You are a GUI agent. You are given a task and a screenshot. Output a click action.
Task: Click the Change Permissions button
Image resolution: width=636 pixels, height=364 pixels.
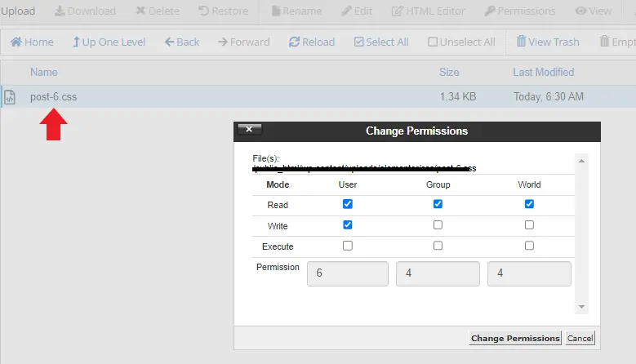515,338
